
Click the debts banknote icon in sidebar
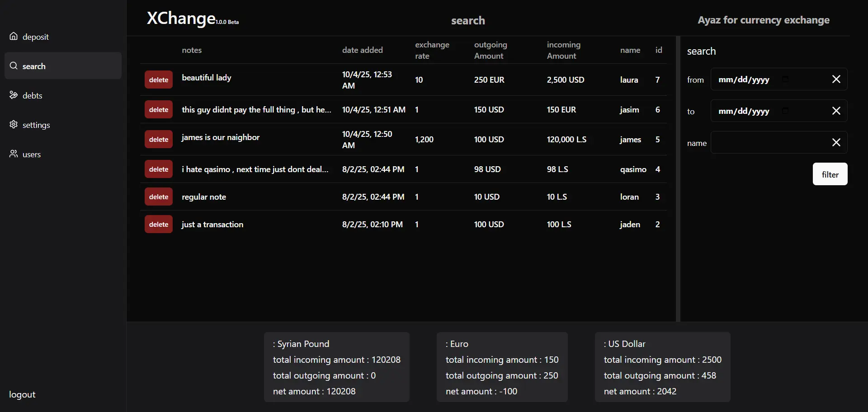click(x=14, y=95)
